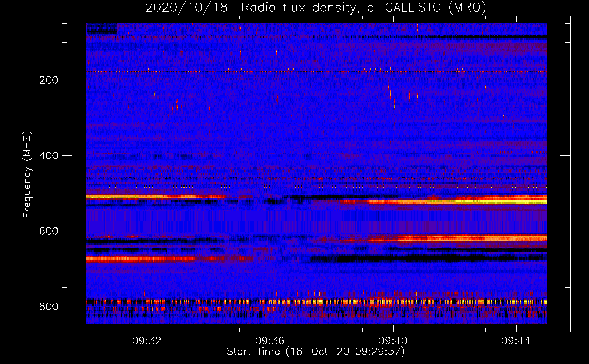Click the 200 frequency tick label

(x=49, y=80)
